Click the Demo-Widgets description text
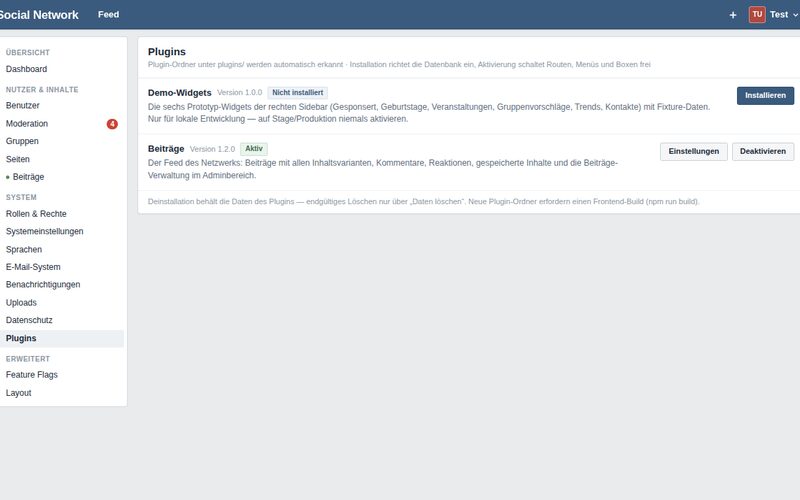Viewport: 800px width, 500px height. [429, 113]
